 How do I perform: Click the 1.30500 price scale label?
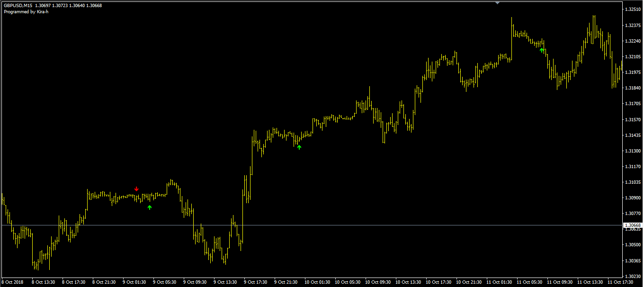(x=633, y=245)
